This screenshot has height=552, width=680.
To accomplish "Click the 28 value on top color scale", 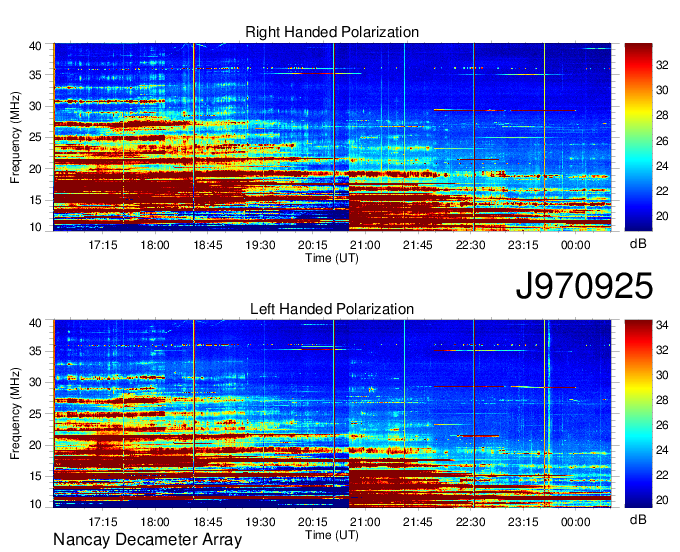I will [662, 115].
